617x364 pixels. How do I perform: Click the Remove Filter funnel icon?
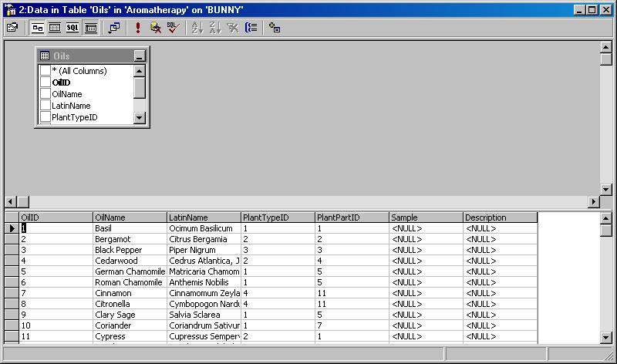[x=233, y=27]
